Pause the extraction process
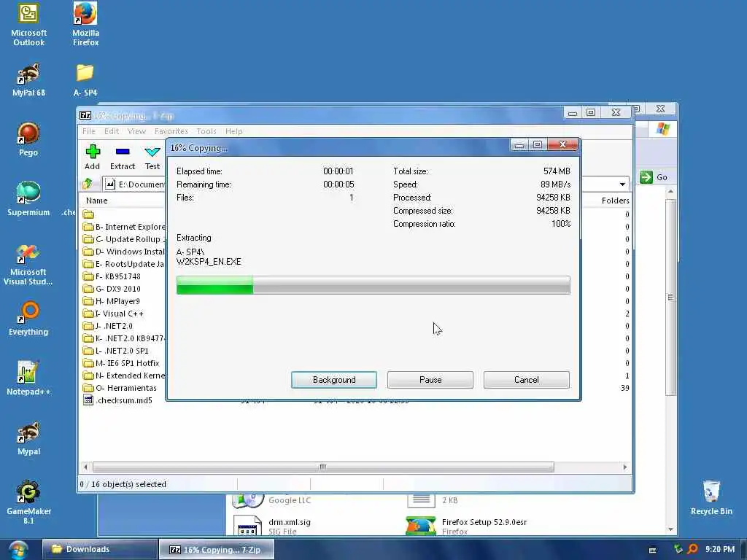 pos(430,379)
